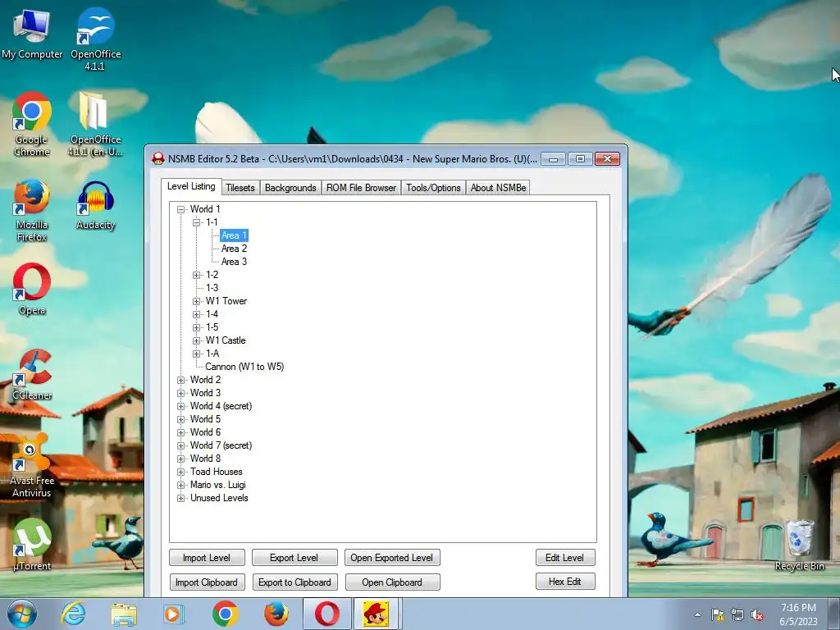
Task: Open My Computer desktop icon
Action: coord(32,34)
